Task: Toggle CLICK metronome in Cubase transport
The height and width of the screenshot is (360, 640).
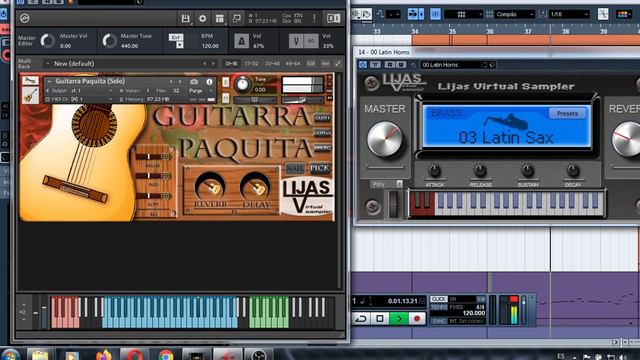Action: point(439,299)
